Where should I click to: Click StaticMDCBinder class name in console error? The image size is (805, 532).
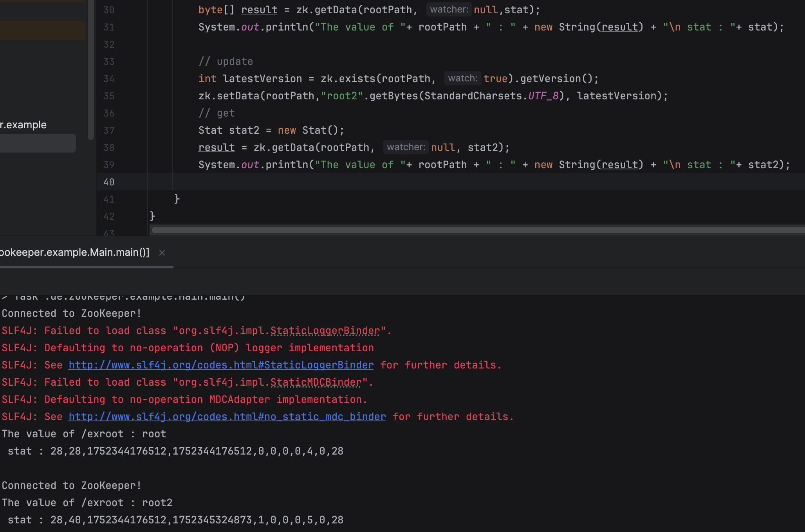[x=316, y=382]
